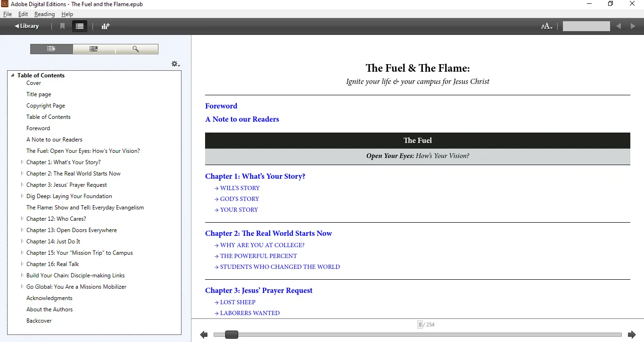Image resolution: width=644 pixels, height=342 pixels.
Task: Select The Flame: Show and Tell entry
Action: (x=85, y=208)
